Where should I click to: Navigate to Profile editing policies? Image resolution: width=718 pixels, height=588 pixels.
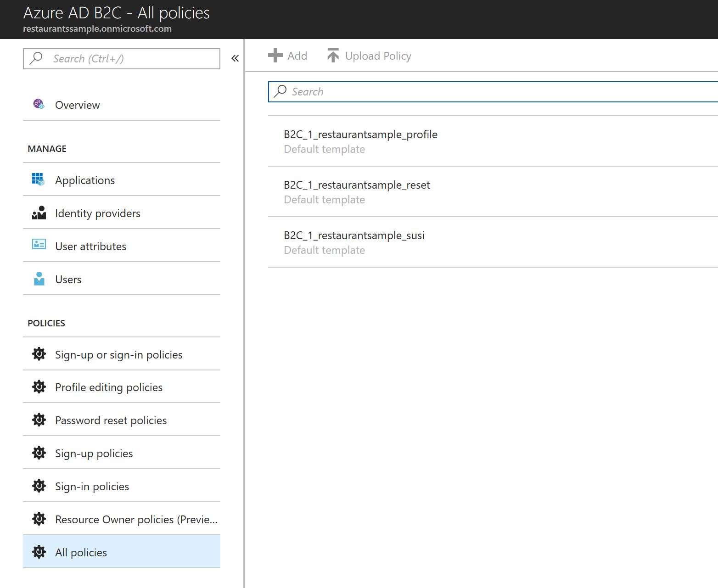tap(122, 387)
